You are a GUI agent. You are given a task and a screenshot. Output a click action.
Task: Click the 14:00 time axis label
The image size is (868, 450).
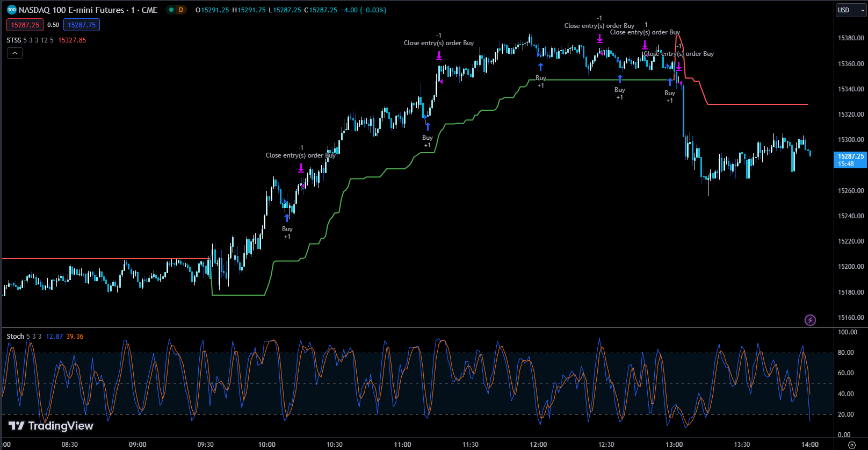click(810, 445)
